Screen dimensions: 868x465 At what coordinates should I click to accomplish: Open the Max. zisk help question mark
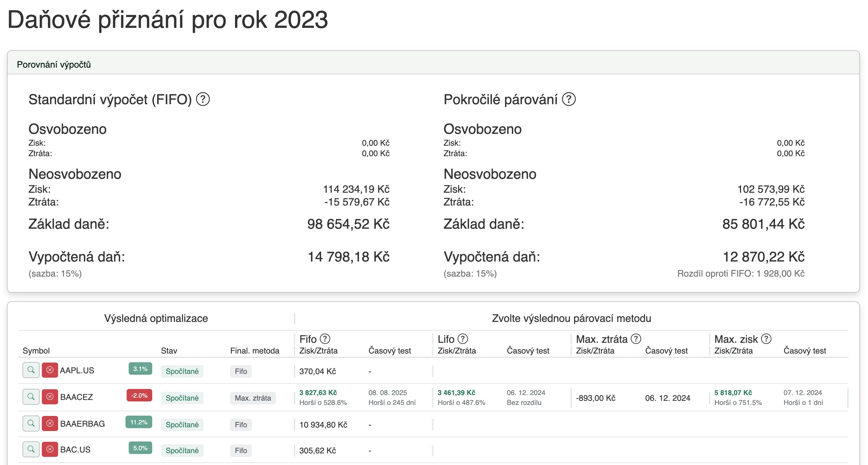[x=766, y=339]
